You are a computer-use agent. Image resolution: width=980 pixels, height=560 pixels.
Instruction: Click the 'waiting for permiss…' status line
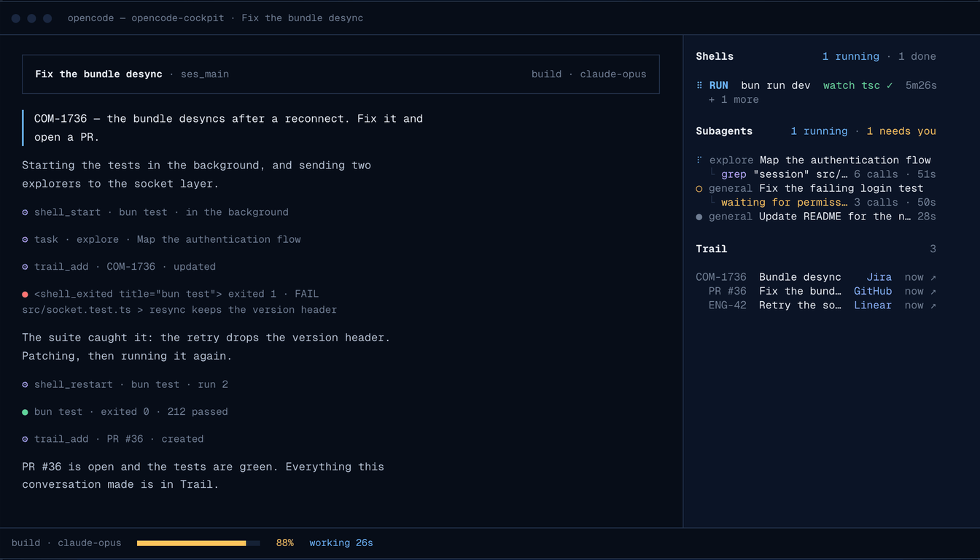point(784,203)
